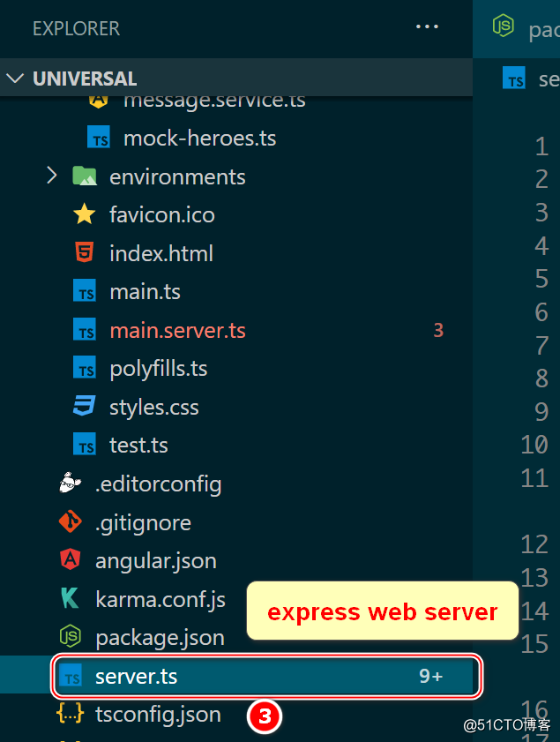Screen dimensions: 560x742
Task: Open the server.ts file in the tree
Action: pyautogui.click(x=136, y=677)
